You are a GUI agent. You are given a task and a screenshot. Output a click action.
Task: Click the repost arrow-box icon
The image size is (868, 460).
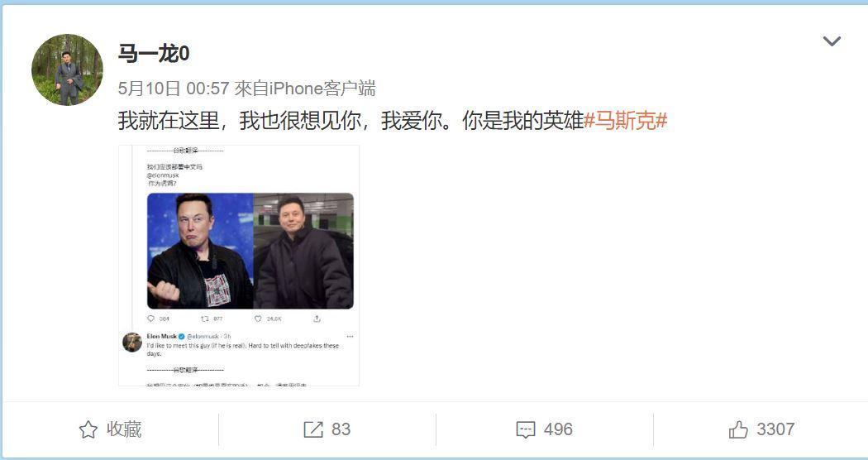click(x=312, y=429)
